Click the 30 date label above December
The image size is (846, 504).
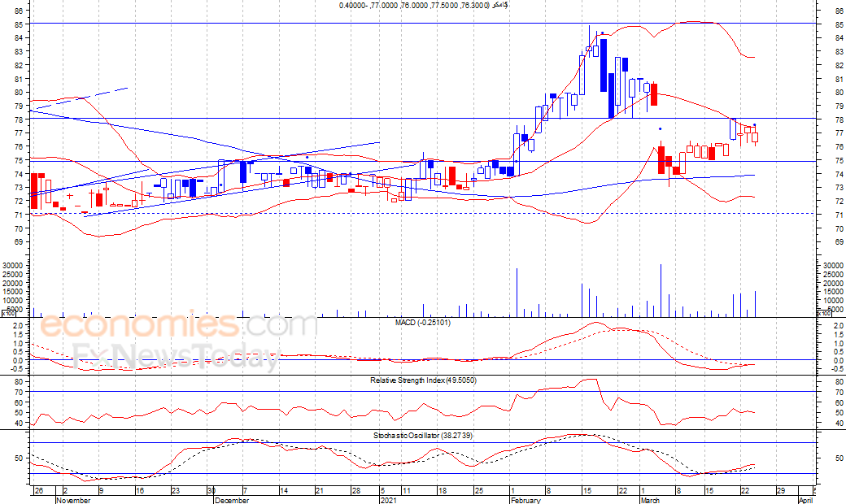(x=211, y=491)
